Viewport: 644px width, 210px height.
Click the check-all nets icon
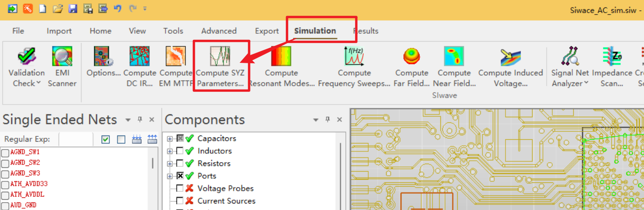pos(106,139)
